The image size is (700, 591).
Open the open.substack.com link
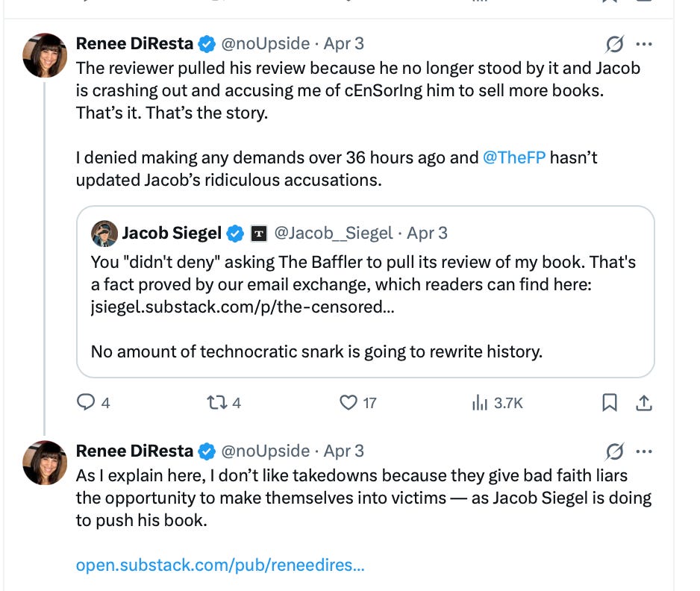point(220,565)
